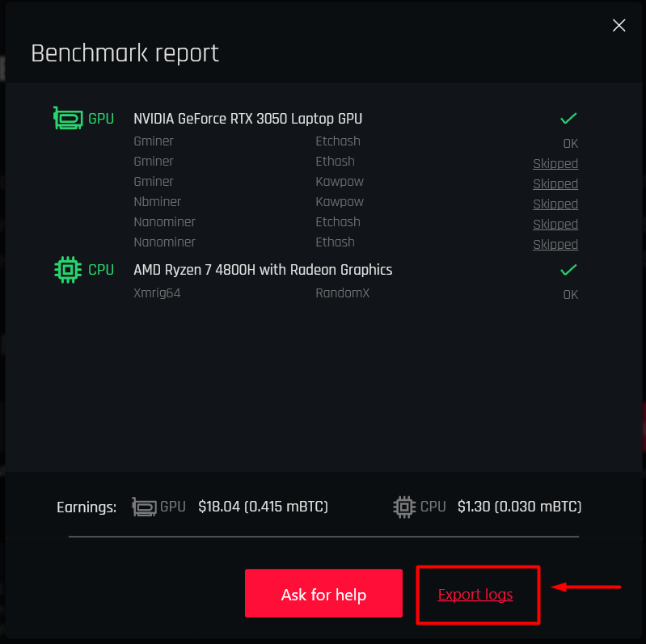Click the RandomX algorithm label
Image resolution: width=646 pixels, height=644 pixels.
pos(342,293)
